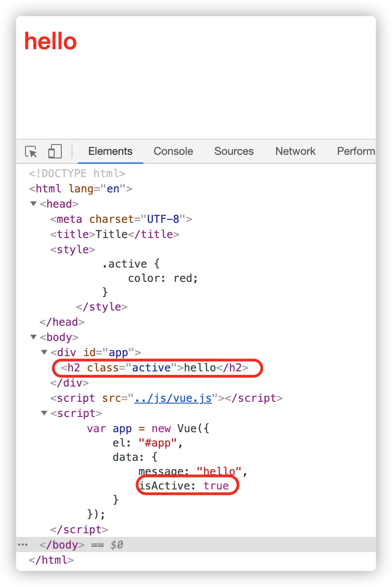392x587 pixels.
Task: Collapse the div id="app" node arrow
Action: [x=44, y=352]
